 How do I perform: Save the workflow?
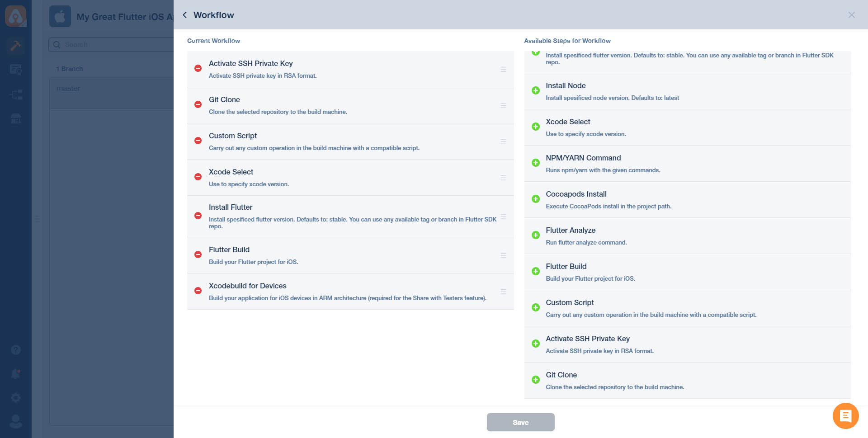(x=520, y=422)
